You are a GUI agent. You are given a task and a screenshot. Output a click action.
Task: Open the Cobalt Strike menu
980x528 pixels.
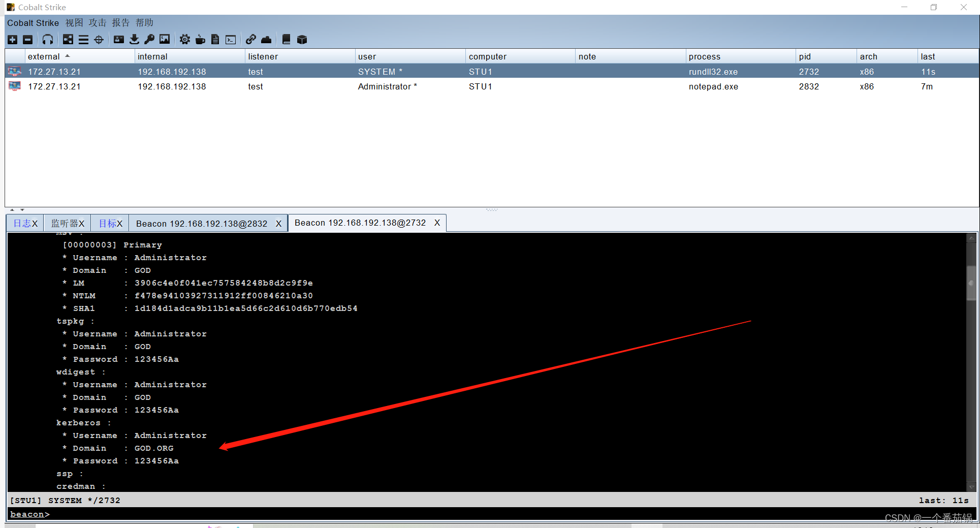(33, 23)
